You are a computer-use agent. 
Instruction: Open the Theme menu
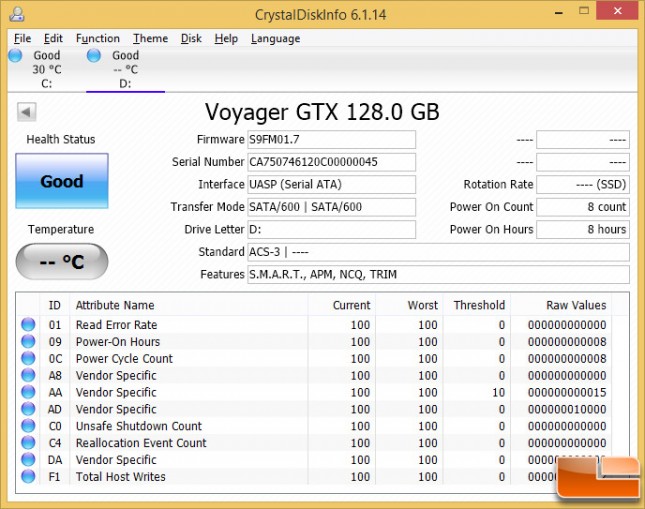pos(151,38)
